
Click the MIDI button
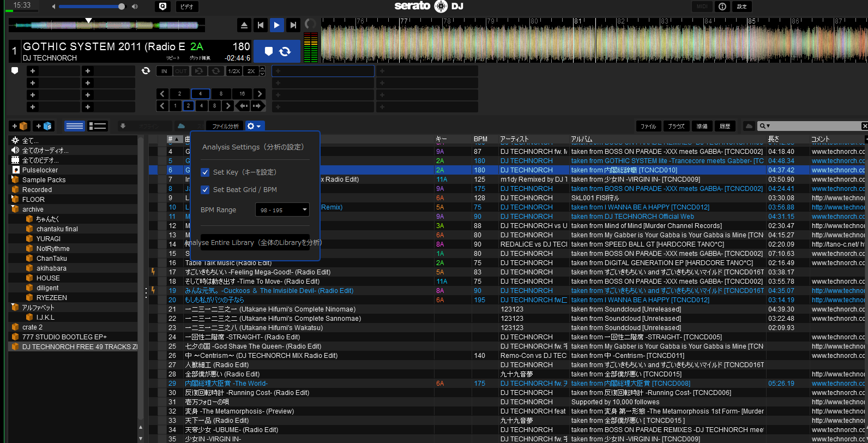(702, 7)
